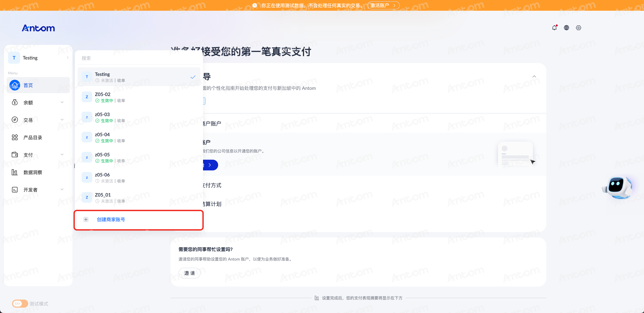The width and height of the screenshot is (644, 313).
Task: Open 开发者 in the menu
Action: 38,190
